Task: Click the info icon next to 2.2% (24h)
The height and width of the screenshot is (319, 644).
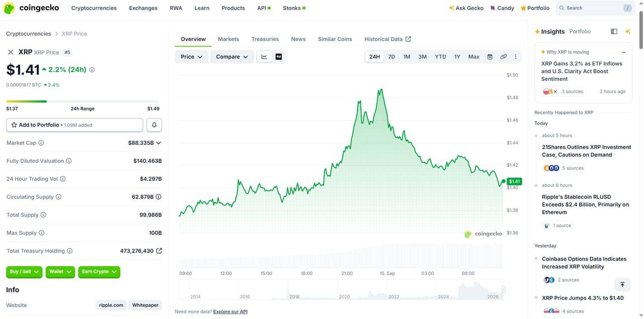Action: click(92, 70)
